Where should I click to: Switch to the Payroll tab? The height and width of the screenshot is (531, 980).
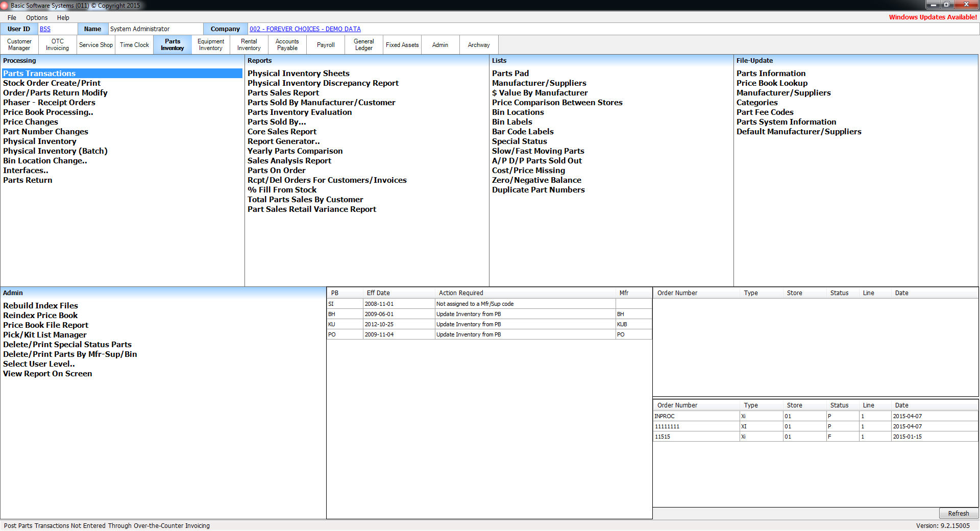pos(326,45)
